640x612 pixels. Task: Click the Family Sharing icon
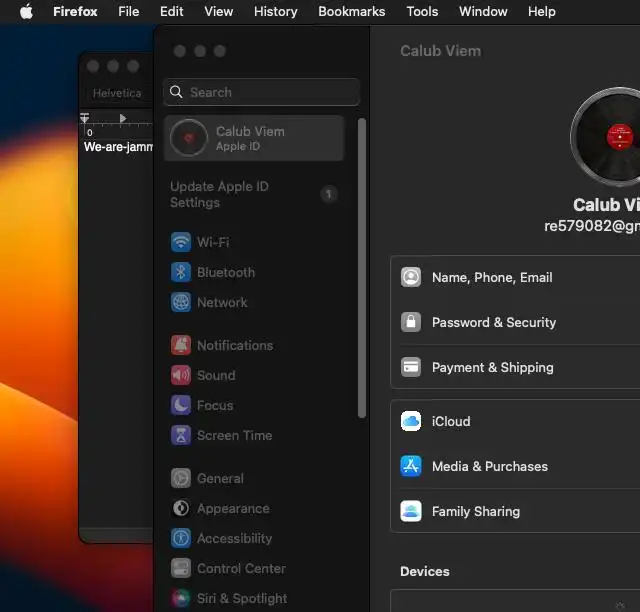pos(411,512)
